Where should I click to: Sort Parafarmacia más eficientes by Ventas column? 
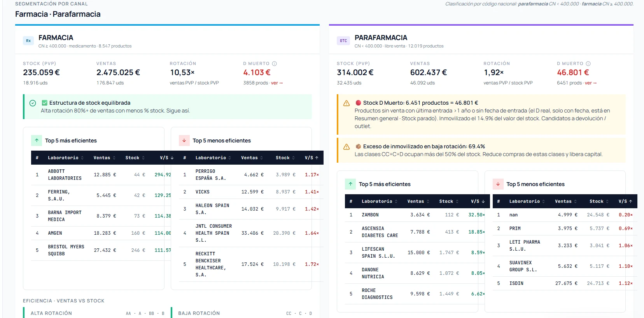pos(418,201)
